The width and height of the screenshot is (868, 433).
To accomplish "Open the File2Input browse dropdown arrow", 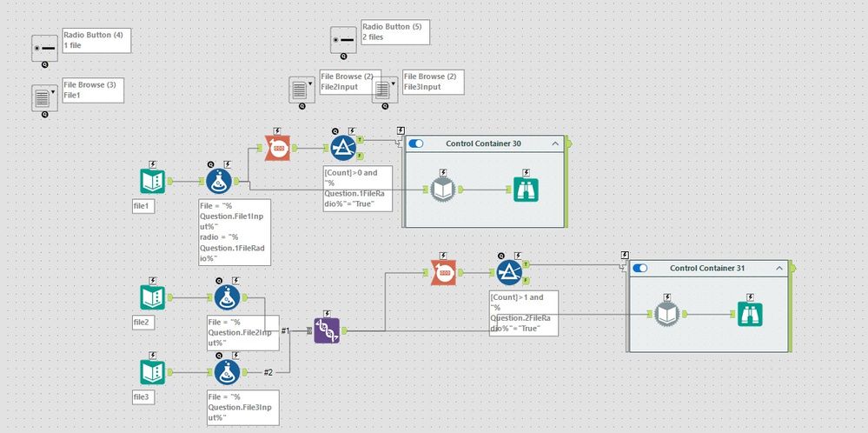I will click(310, 83).
